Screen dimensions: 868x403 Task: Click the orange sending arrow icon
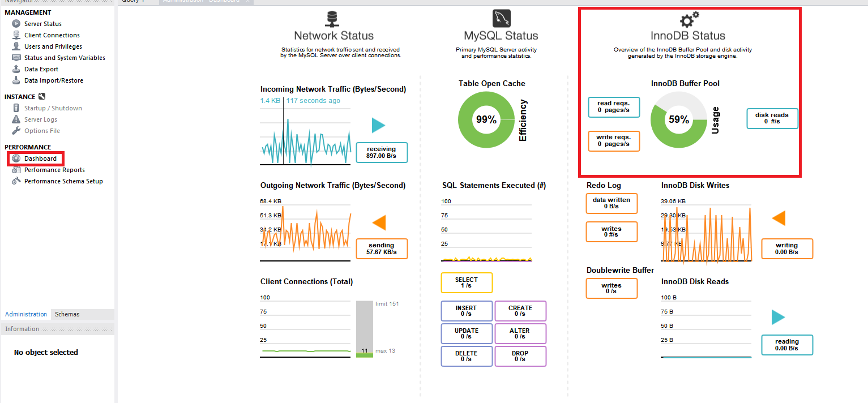(379, 222)
